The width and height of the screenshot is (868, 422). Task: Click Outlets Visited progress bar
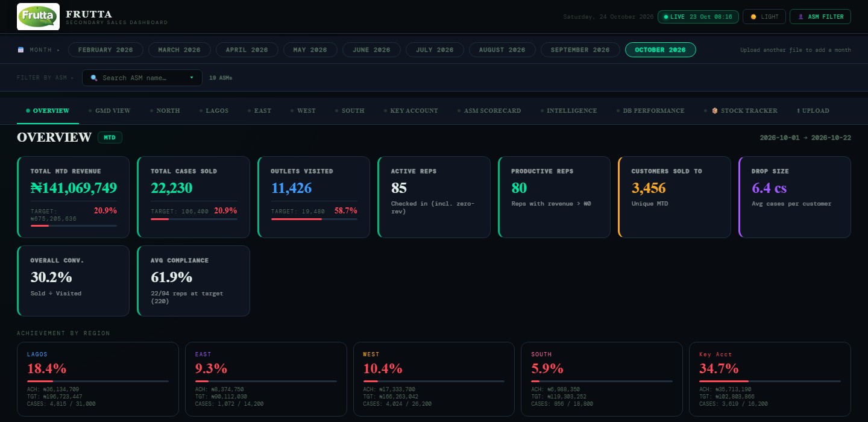click(x=314, y=219)
